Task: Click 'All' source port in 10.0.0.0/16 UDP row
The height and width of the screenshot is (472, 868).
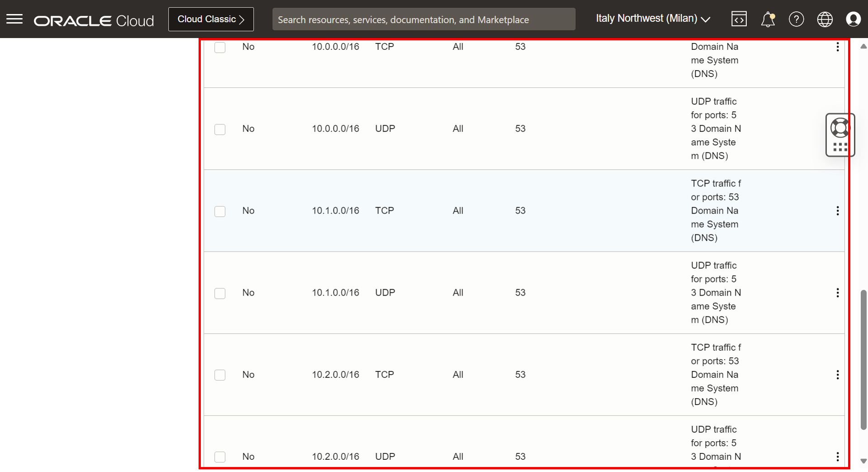Action: [458, 129]
